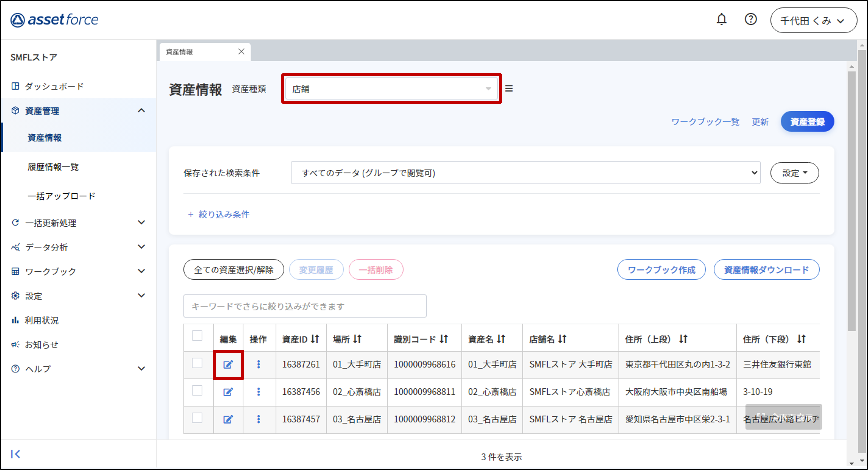Sort the table by 資産ID column
Viewport: 868px width, 470px height.
point(315,339)
